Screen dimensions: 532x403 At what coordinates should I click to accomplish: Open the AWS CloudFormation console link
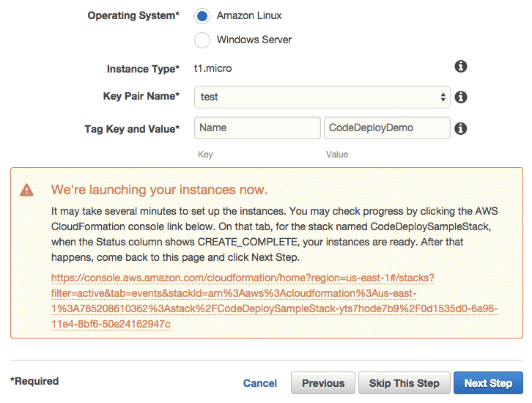click(x=274, y=301)
